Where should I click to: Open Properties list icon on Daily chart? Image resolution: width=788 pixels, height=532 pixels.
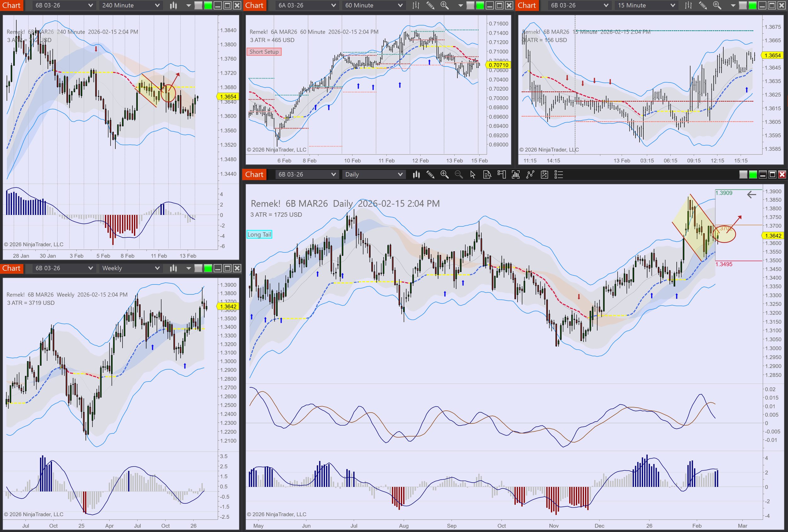pos(558,175)
